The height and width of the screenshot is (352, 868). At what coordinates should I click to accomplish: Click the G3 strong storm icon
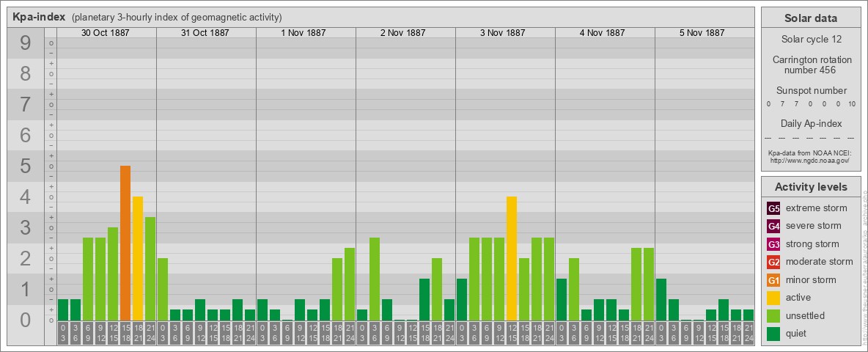coord(773,244)
